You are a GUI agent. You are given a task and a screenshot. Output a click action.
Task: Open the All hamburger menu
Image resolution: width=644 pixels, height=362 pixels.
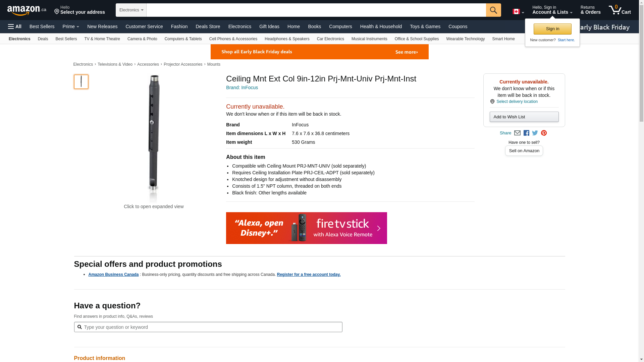click(x=15, y=26)
